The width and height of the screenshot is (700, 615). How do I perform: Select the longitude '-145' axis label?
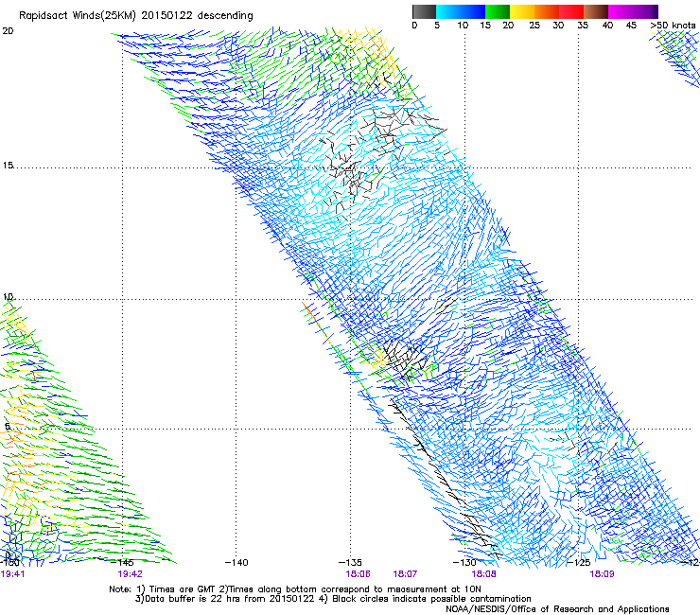click(122, 563)
